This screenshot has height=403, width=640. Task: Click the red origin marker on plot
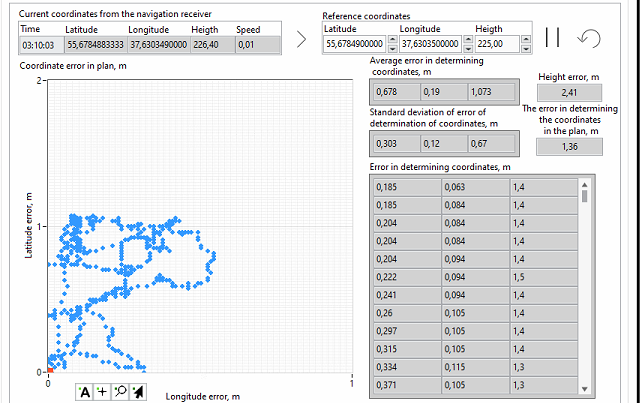click(50, 371)
